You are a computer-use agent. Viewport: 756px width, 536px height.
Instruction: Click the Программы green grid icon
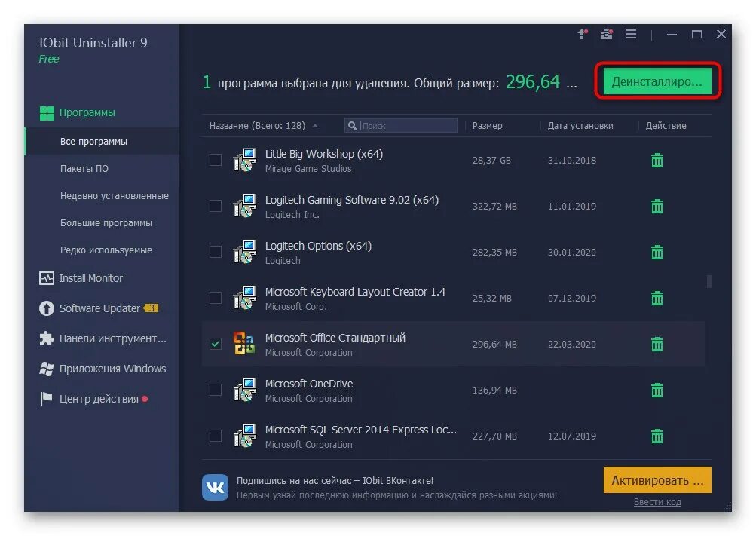tap(47, 113)
